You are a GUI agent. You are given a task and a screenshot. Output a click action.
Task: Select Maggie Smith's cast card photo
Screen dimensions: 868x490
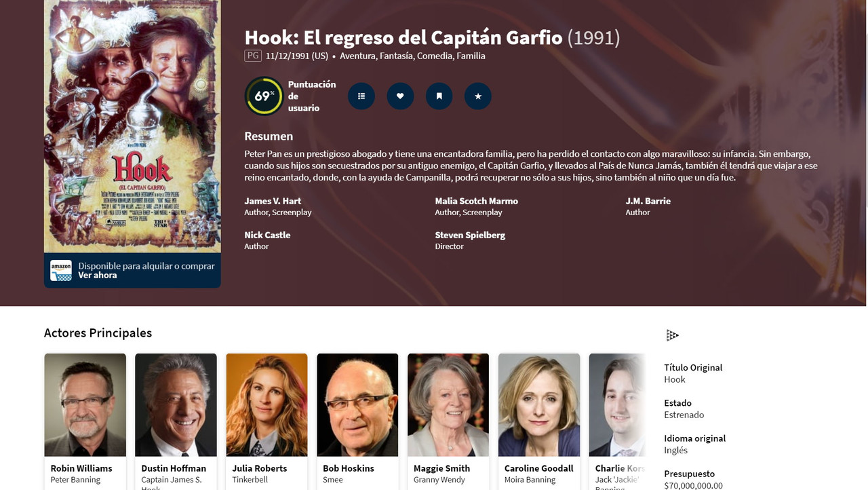click(448, 404)
